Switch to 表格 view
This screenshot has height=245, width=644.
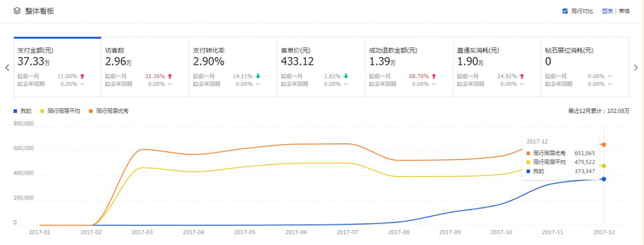click(625, 11)
